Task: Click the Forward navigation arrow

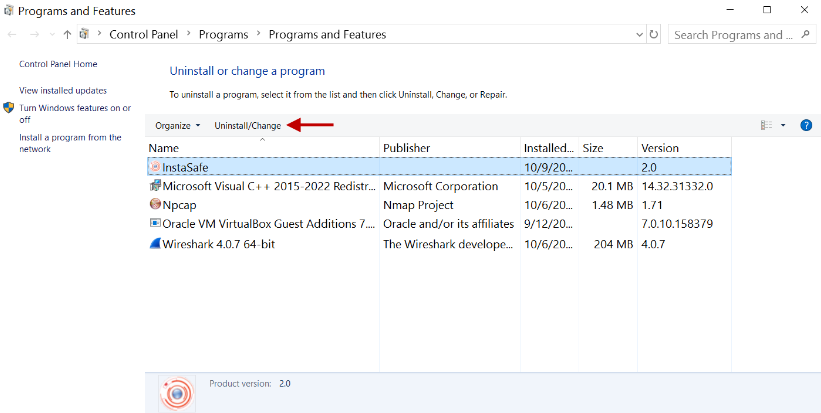Action: coord(35,35)
